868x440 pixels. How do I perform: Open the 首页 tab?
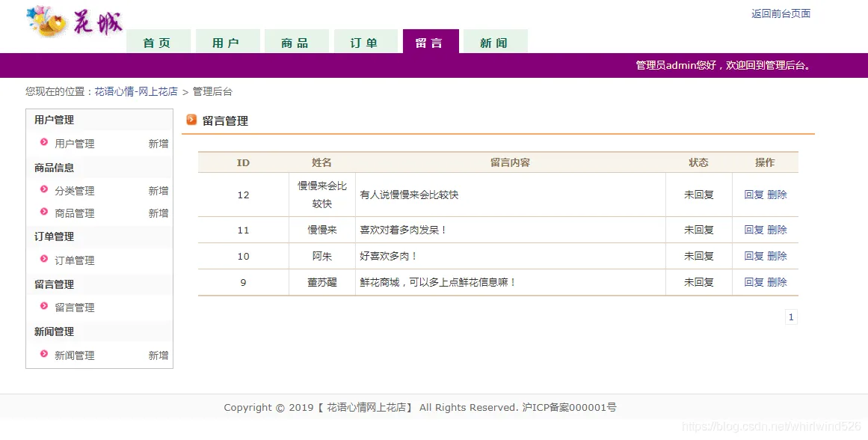coord(158,42)
